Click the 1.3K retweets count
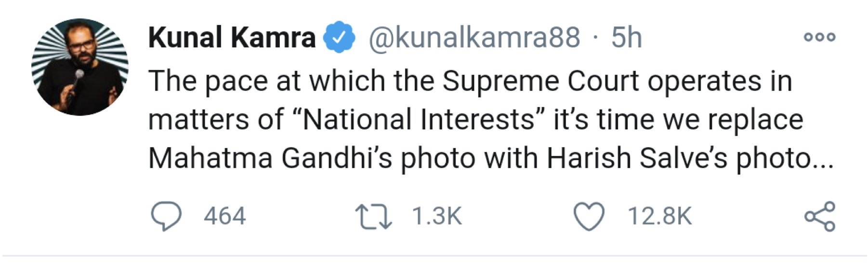The width and height of the screenshot is (868, 263). click(x=437, y=216)
